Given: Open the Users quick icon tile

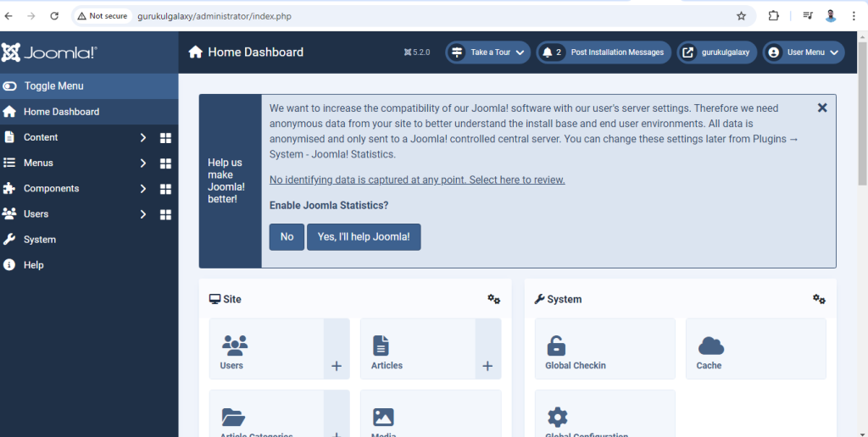Looking at the screenshot, I should pos(267,348).
